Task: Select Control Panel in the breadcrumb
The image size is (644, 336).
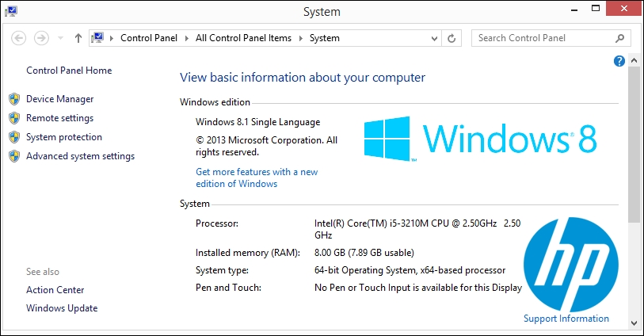Action: coord(149,38)
